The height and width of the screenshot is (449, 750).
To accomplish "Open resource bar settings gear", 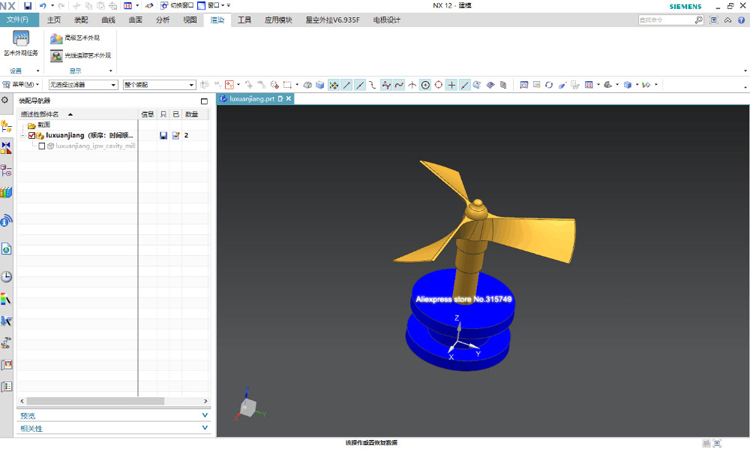I will [5, 100].
